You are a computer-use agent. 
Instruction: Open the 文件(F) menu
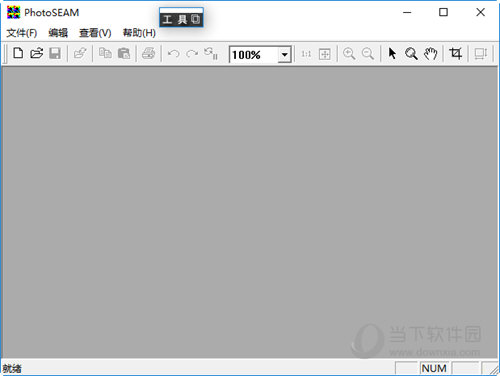pyautogui.click(x=22, y=33)
